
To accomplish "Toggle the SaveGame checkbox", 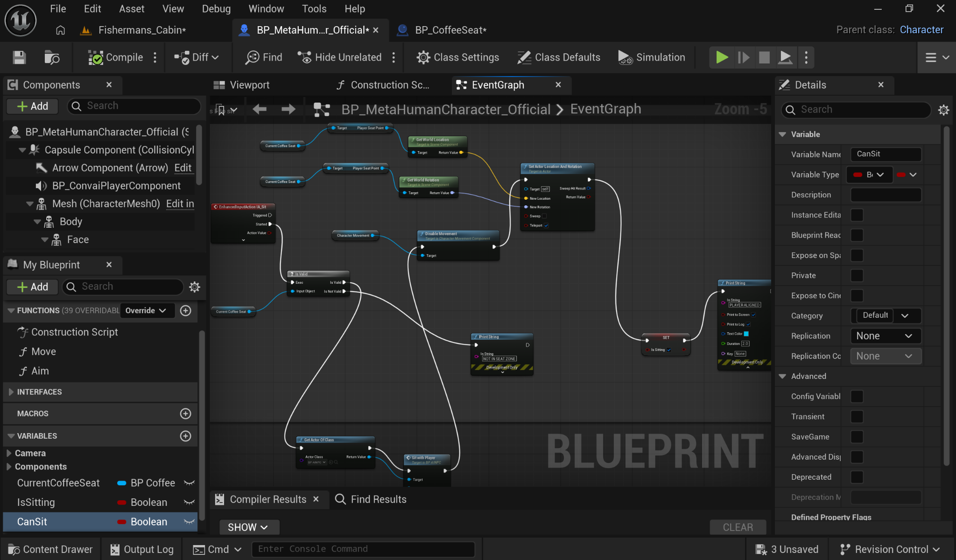I will 857,437.
